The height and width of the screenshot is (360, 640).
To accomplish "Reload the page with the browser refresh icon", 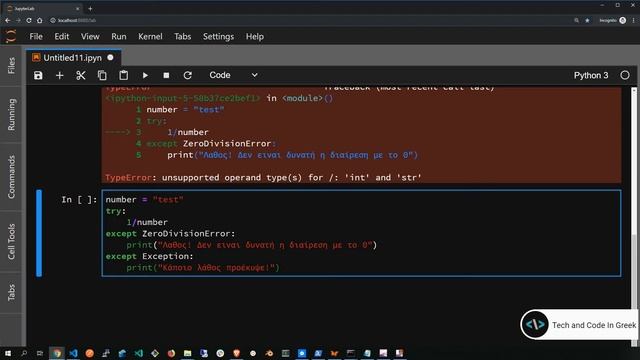I will (x=29, y=20).
